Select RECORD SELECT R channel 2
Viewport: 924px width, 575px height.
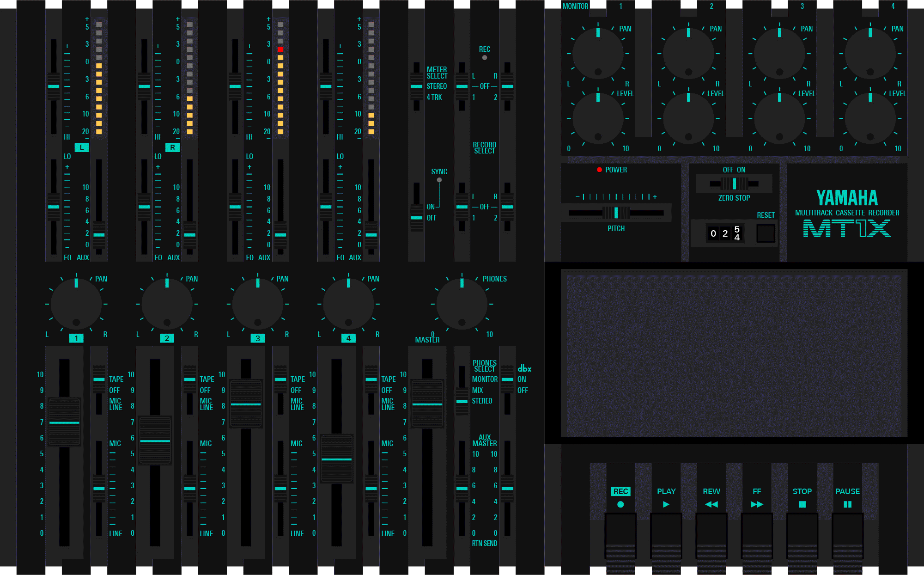pyautogui.click(x=507, y=207)
